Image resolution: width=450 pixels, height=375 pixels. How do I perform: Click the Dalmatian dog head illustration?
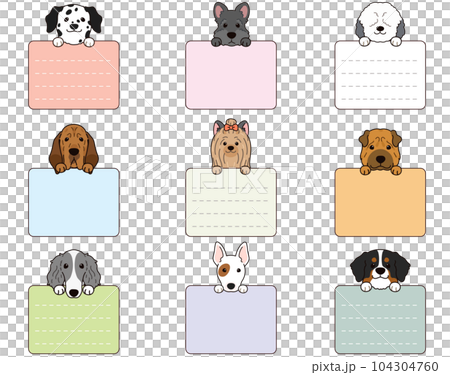[74, 25]
